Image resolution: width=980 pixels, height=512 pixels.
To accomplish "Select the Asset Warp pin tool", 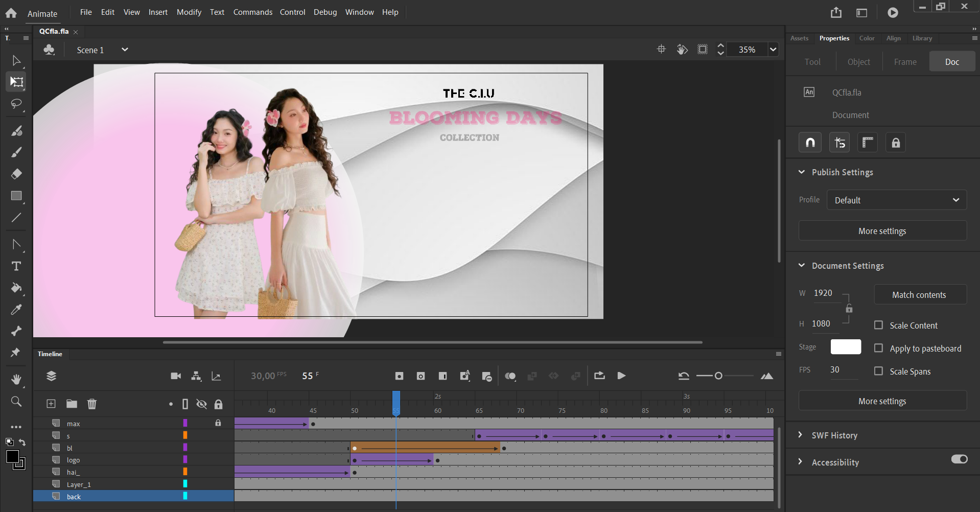I will (x=16, y=353).
